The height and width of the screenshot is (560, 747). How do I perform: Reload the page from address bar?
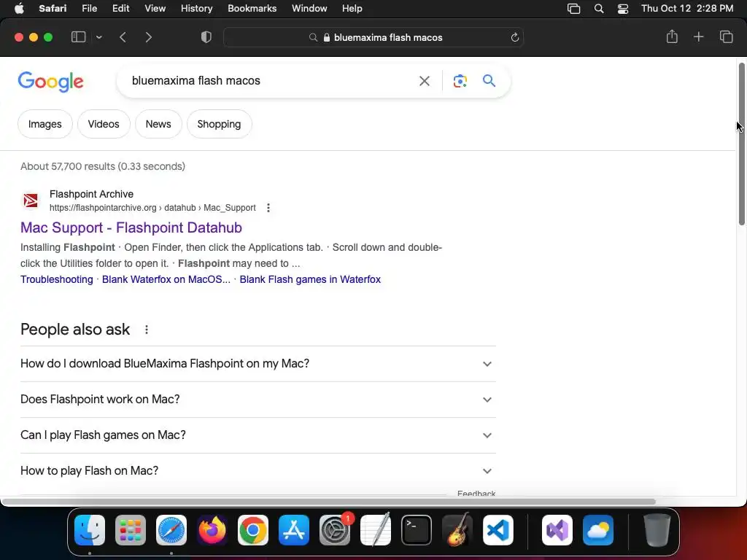pos(514,37)
